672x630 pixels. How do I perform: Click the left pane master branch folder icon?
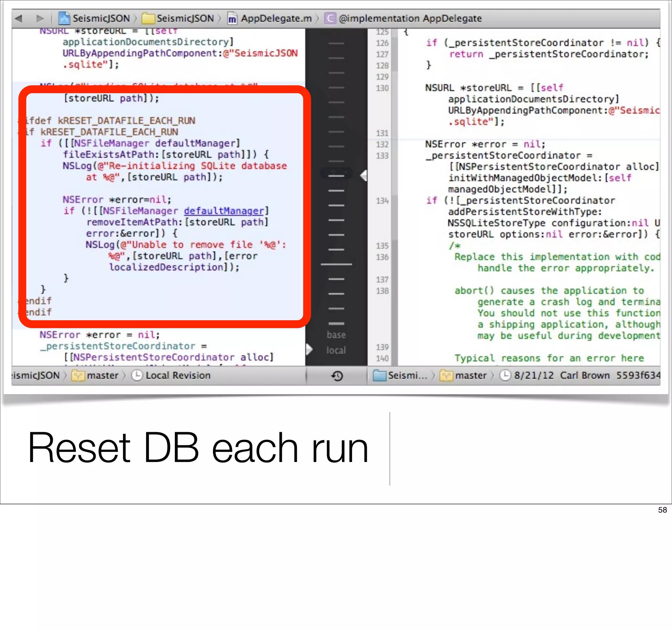pyautogui.click(x=78, y=375)
